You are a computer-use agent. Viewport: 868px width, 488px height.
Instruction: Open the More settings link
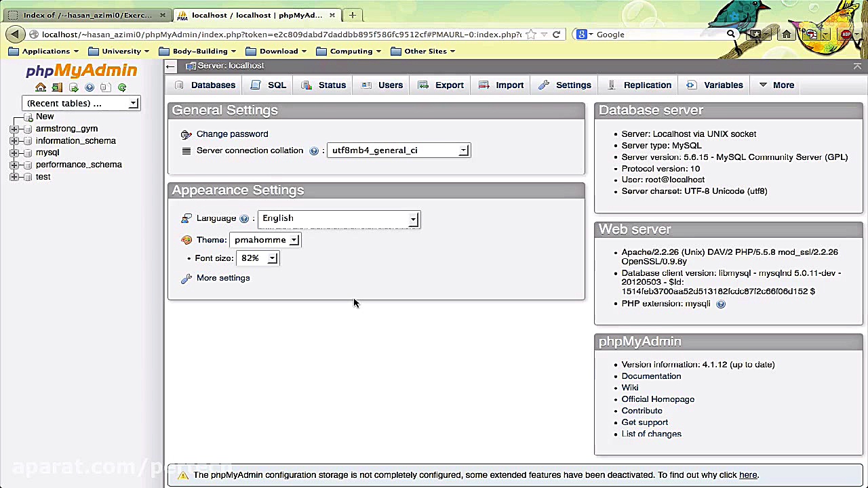pyautogui.click(x=223, y=278)
